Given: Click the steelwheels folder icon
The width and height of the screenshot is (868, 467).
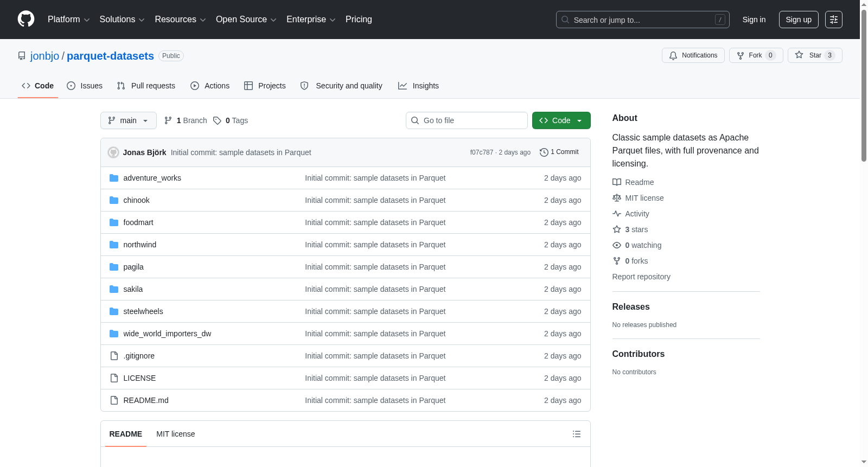Looking at the screenshot, I should pos(114,311).
